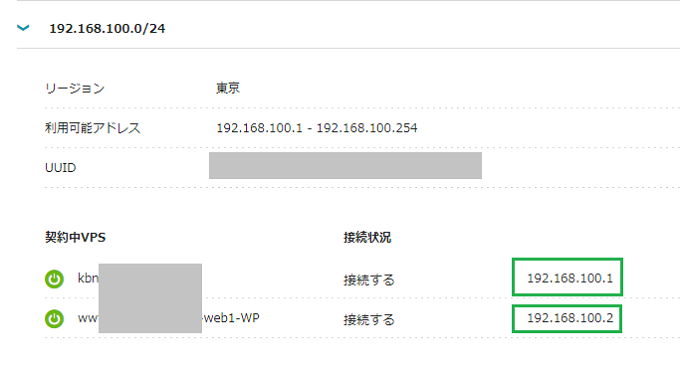Click the available address range 192.168.100.1 - 192.168.100.254

pyautogui.click(x=317, y=128)
